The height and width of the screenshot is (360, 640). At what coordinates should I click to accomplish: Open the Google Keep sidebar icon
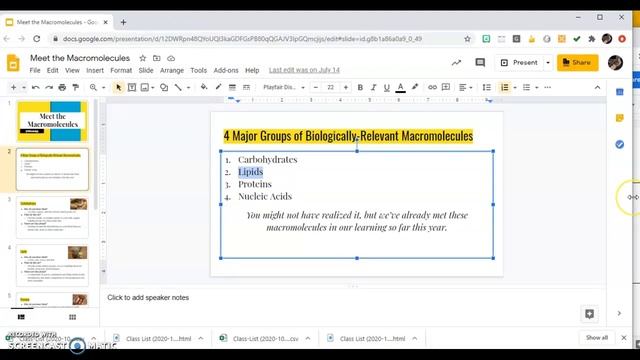coord(620,118)
